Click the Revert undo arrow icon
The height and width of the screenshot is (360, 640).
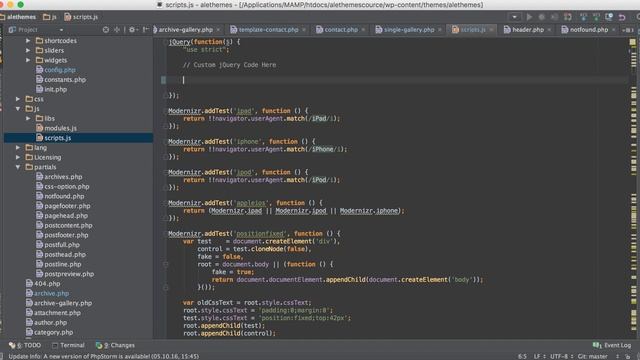[x=622, y=17]
